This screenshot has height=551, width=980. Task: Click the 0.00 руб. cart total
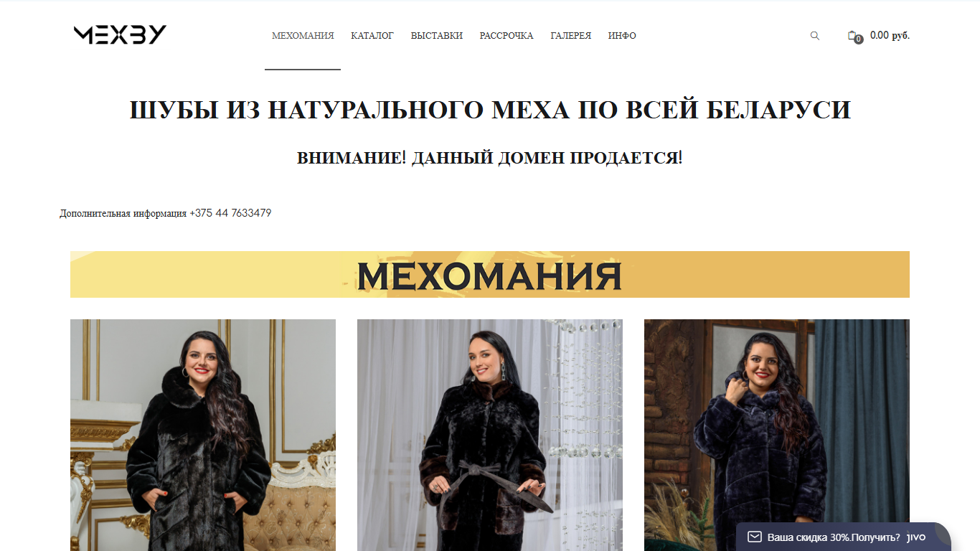[890, 35]
